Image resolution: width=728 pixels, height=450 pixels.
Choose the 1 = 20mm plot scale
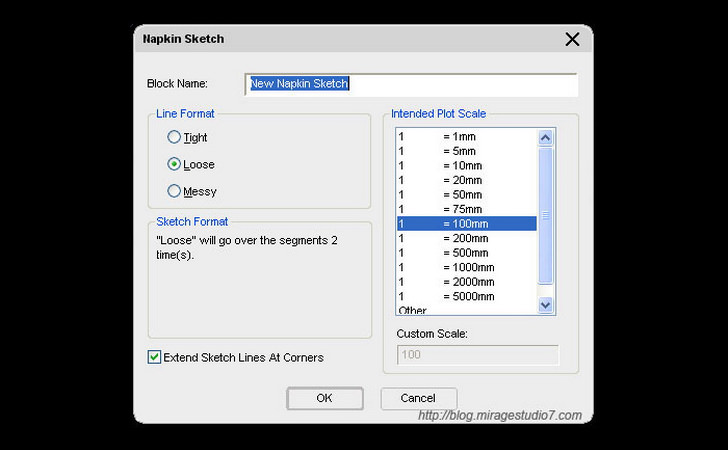pyautogui.click(x=467, y=180)
